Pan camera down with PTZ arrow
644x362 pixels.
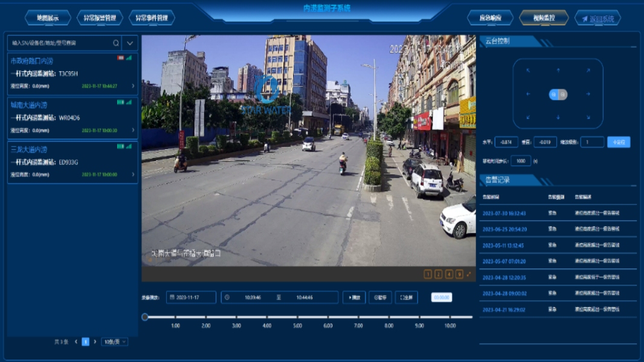[558, 117]
